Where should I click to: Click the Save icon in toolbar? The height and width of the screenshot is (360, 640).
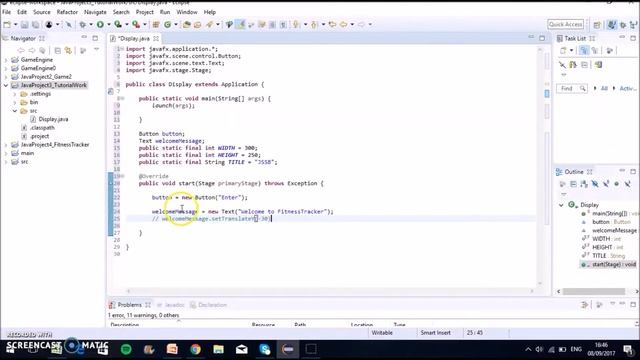tap(24, 25)
